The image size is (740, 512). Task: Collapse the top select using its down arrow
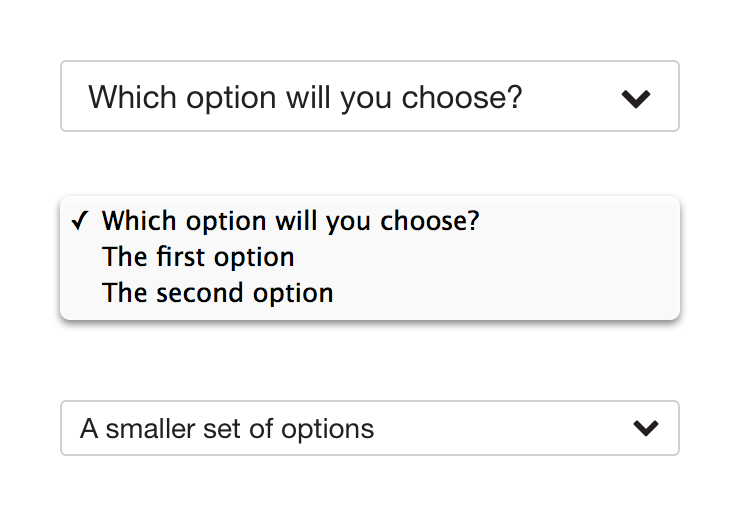point(636,98)
